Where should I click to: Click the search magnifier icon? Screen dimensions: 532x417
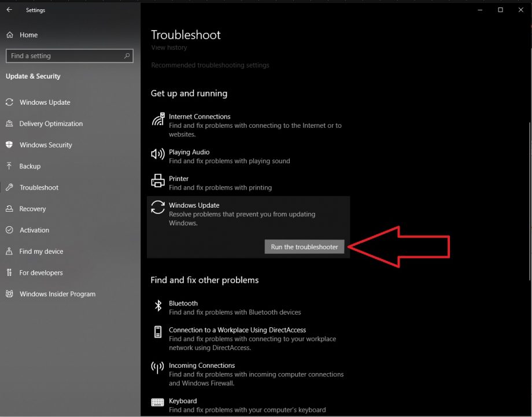(127, 56)
